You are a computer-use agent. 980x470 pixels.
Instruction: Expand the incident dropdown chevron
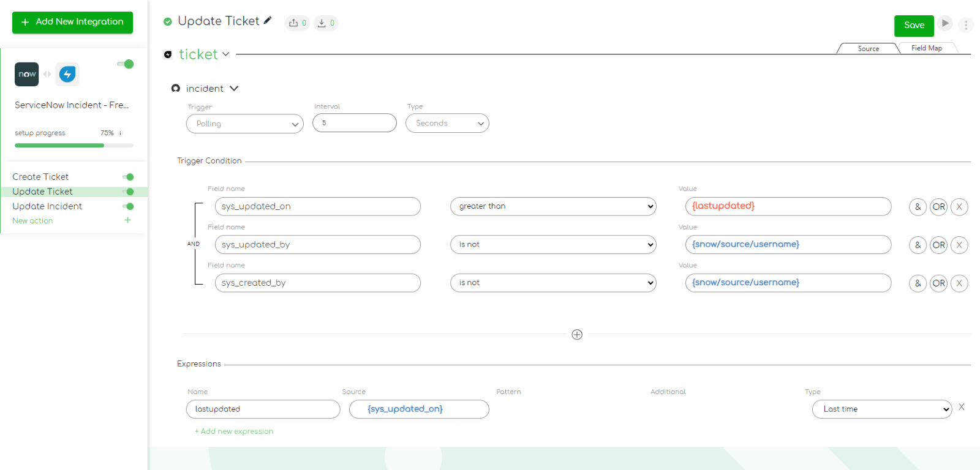point(234,88)
